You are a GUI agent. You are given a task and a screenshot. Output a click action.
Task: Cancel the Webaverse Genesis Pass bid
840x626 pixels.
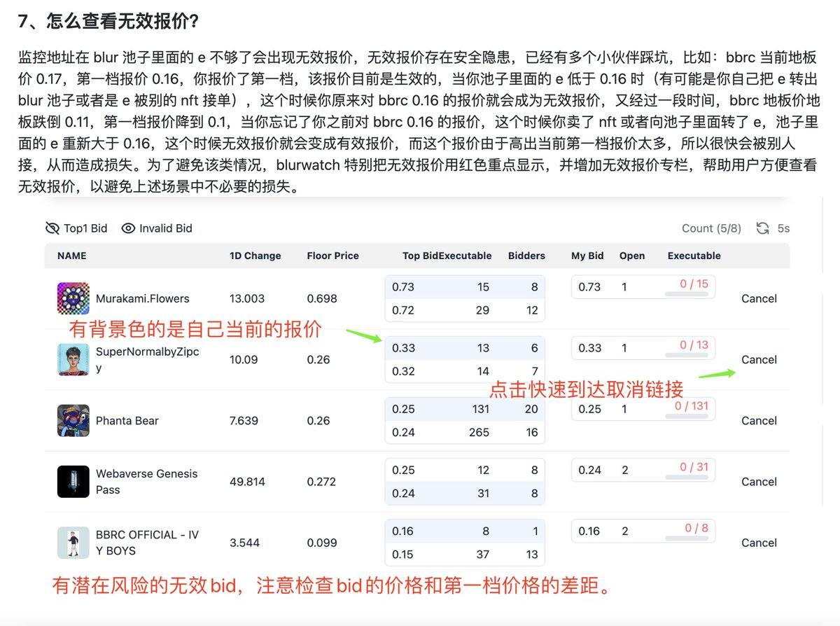tap(759, 482)
